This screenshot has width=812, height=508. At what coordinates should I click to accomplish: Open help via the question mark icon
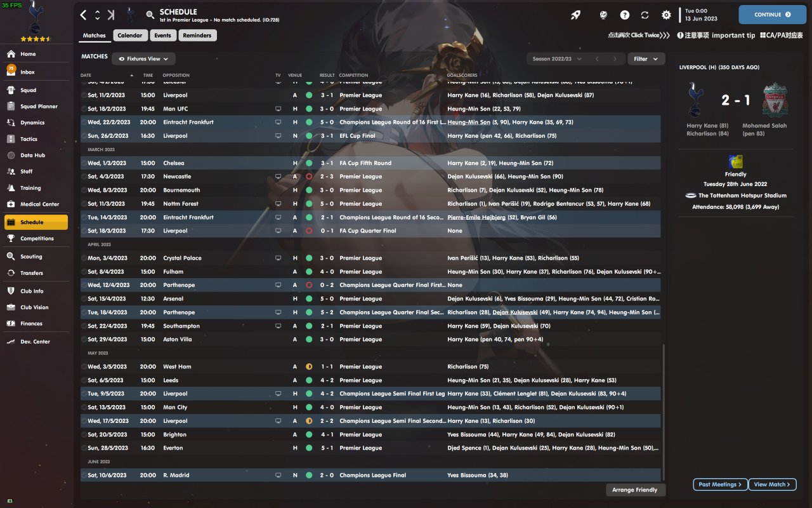pos(625,15)
